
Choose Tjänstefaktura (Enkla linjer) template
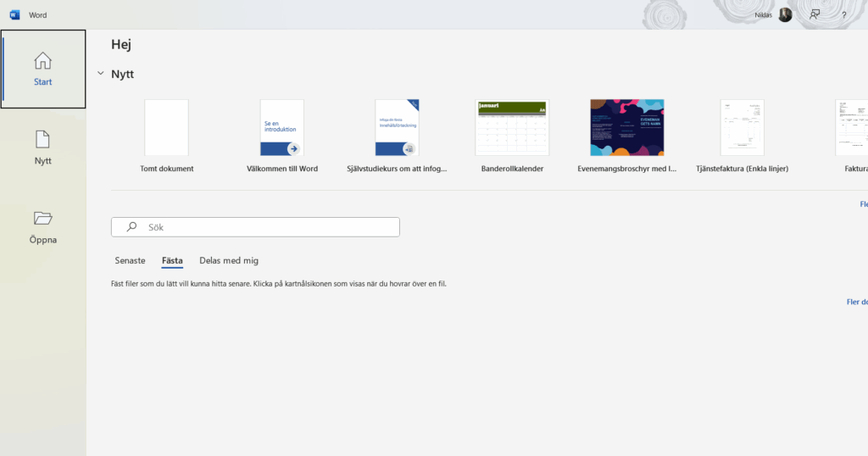click(742, 128)
